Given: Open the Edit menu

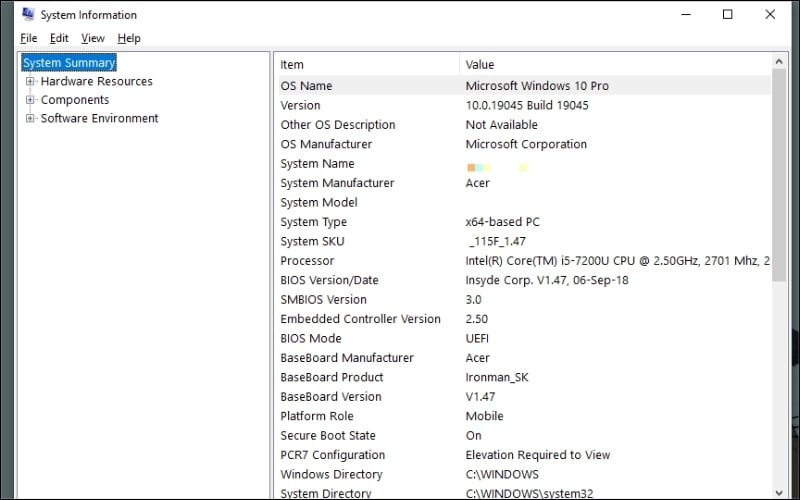Looking at the screenshot, I should pos(59,38).
